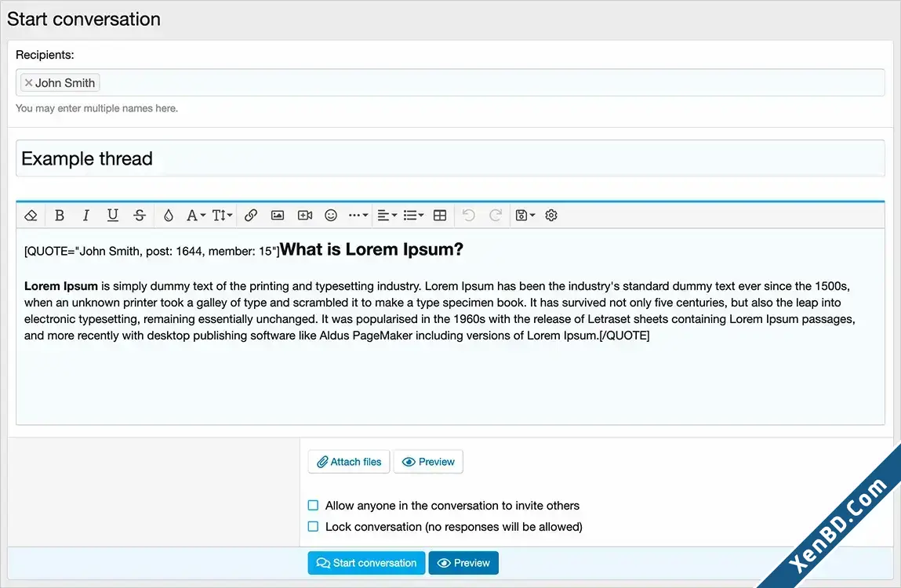Toggle strikethrough formatting
This screenshot has height=588, width=901.
(x=139, y=216)
